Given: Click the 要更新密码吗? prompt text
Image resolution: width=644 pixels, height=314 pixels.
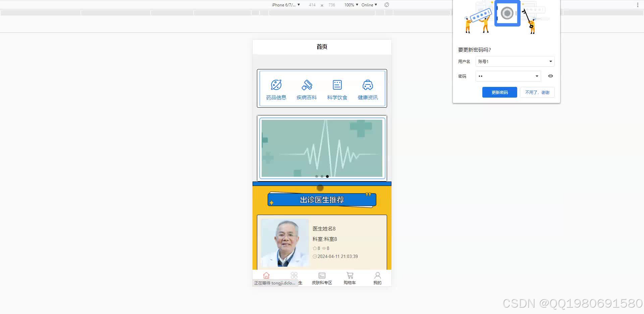Looking at the screenshot, I should [474, 50].
